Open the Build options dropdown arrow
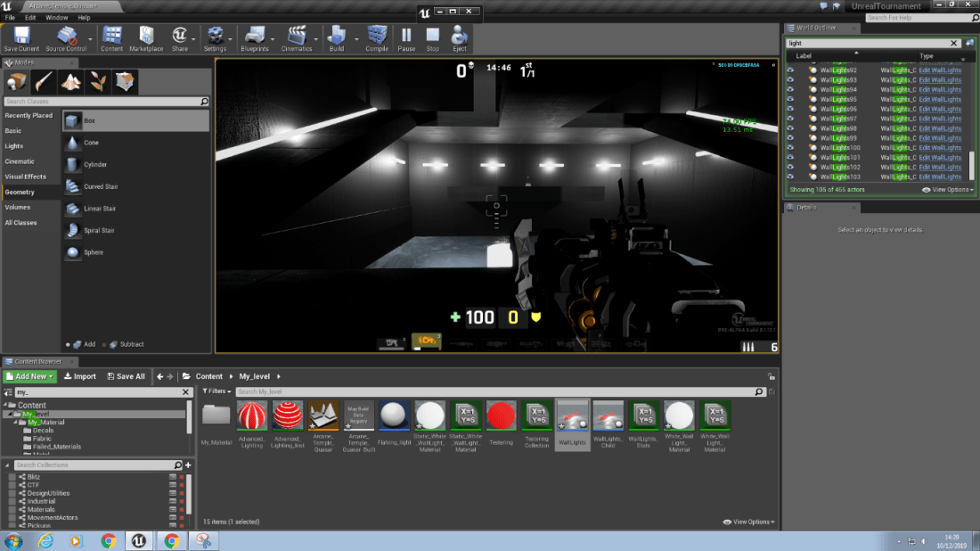Viewport: 980px width, 551px height. click(356, 38)
